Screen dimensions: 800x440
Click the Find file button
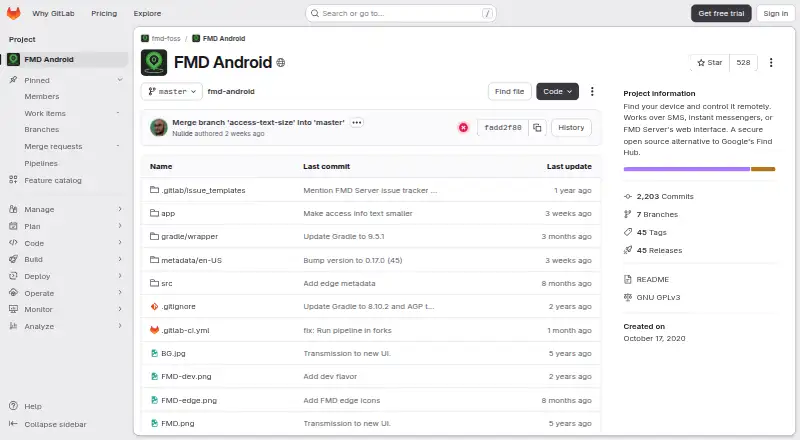(509, 91)
